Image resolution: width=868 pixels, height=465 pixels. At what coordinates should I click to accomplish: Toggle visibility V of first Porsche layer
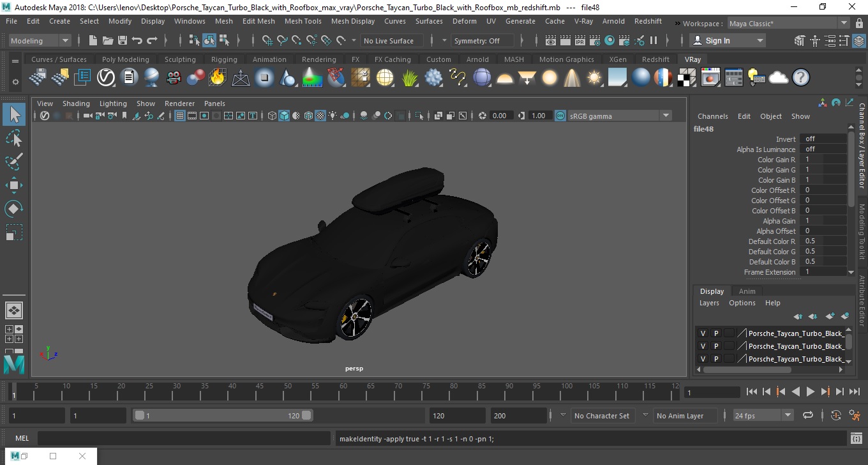click(x=703, y=333)
